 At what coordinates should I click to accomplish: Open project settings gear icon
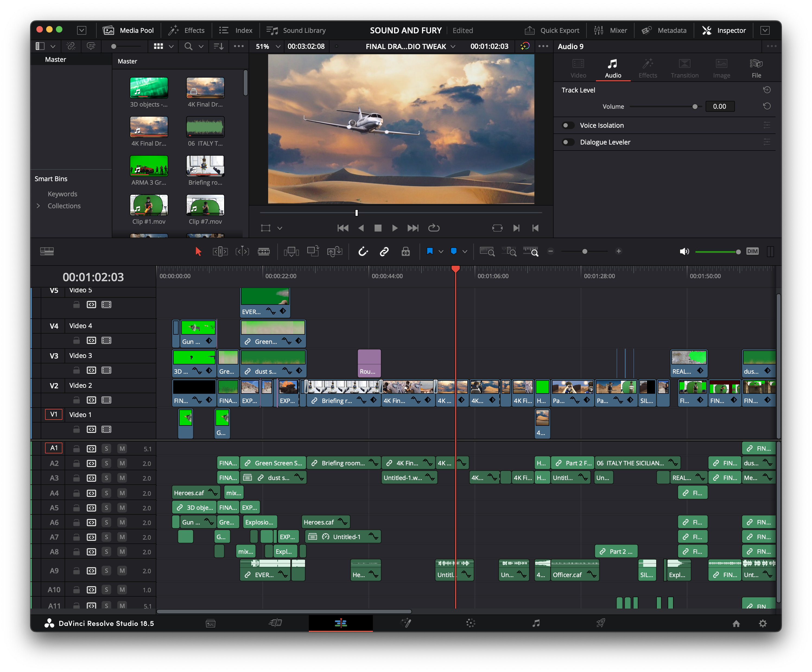[763, 623]
